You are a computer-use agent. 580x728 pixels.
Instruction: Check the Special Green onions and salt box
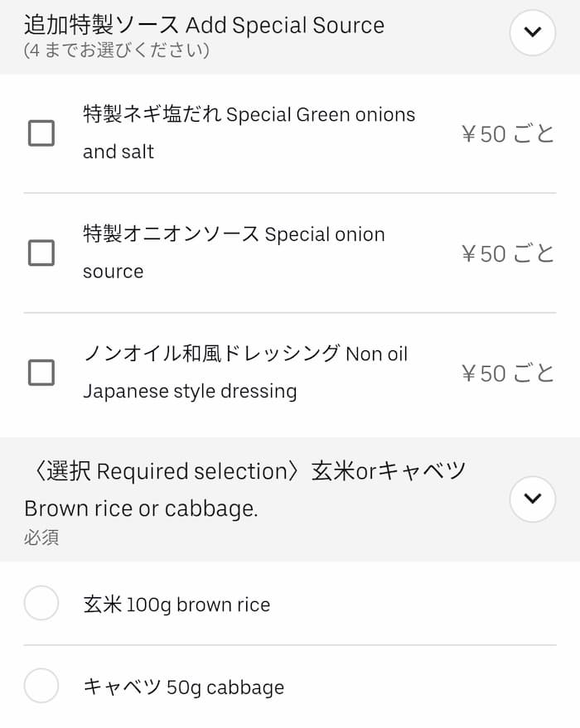click(41, 133)
